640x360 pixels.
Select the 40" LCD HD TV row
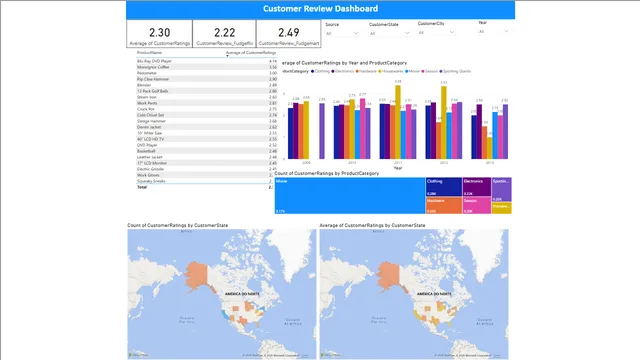coord(207,139)
